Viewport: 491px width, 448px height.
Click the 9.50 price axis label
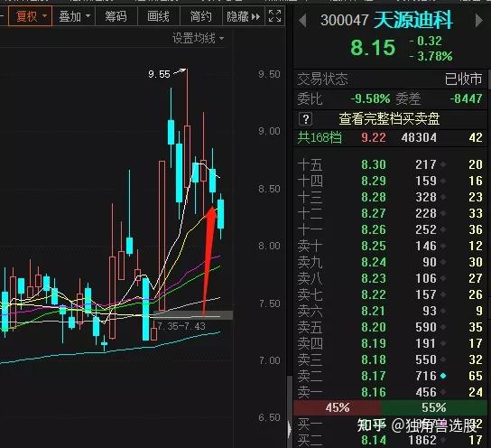pyautogui.click(x=269, y=74)
